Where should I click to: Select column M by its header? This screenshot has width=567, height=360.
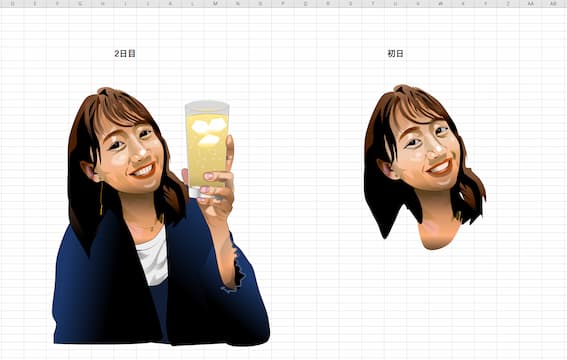[216, 4]
